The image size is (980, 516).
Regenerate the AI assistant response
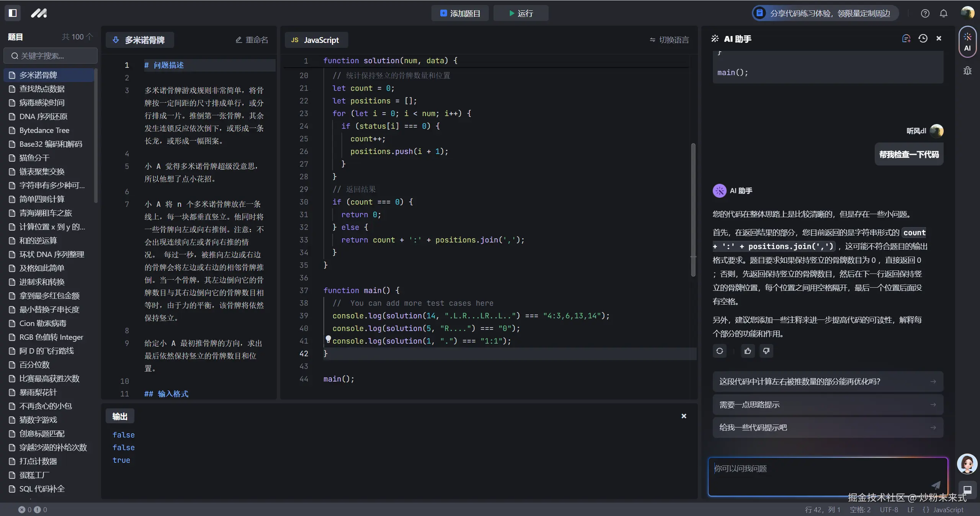point(719,351)
